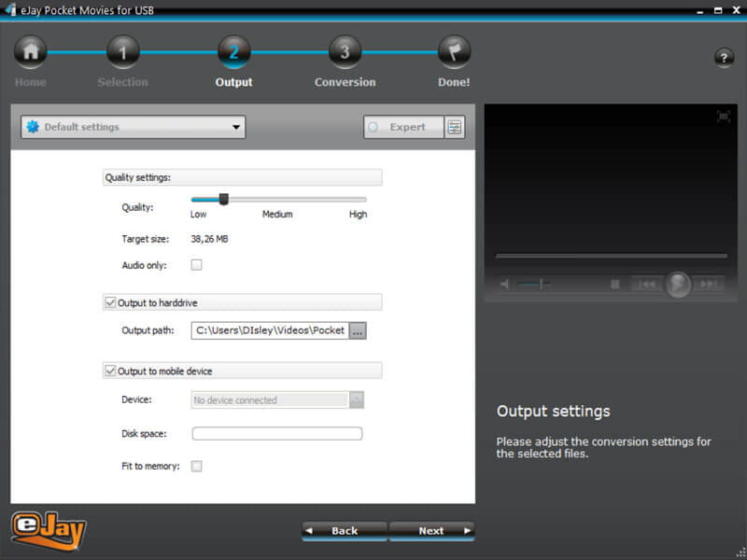The width and height of the screenshot is (747, 560).
Task: Enable the Audio only checkbox
Action: pos(196,265)
